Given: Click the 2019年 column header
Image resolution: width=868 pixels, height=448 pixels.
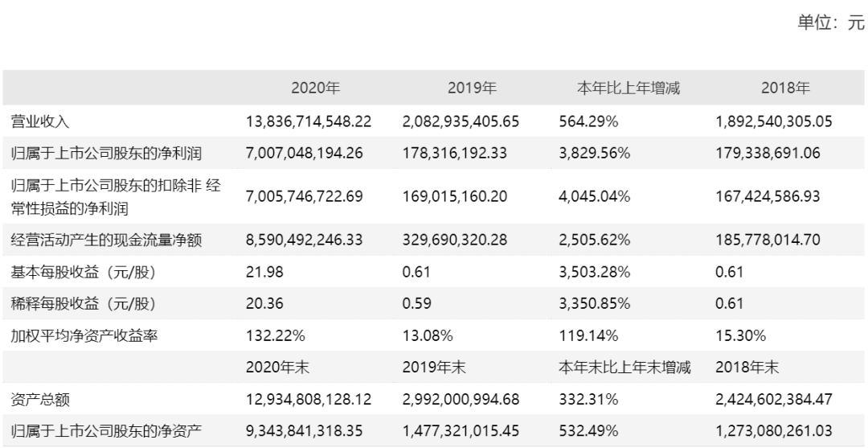Looking at the screenshot, I should [x=472, y=89].
